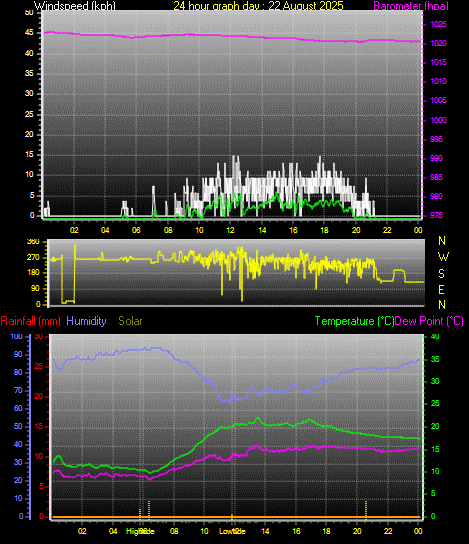Click the W compass letter beside wind direction graph
Image resolution: width=469 pixels, height=544 pixels.
[x=443, y=257]
